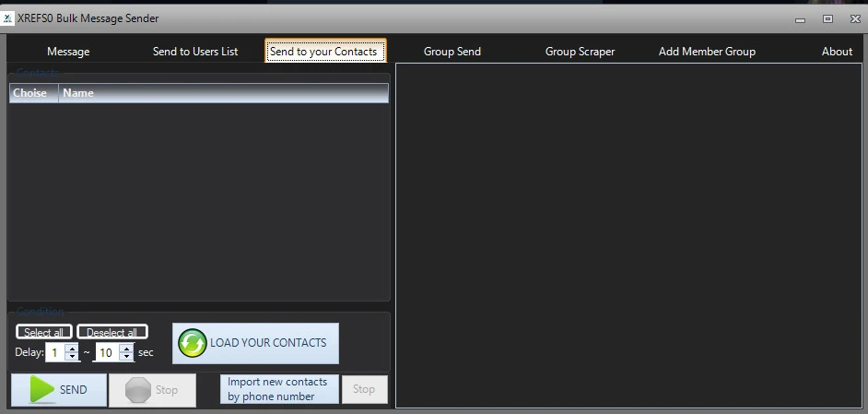The width and height of the screenshot is (868, 414).
Task: Switch to Send to Users List tab
Action: click(195, 52)
